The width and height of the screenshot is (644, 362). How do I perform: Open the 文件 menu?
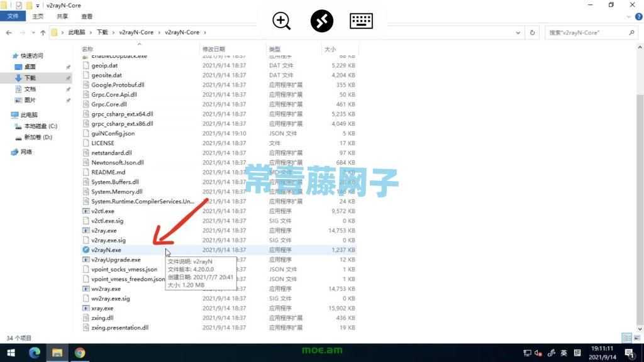pos(13,17)
